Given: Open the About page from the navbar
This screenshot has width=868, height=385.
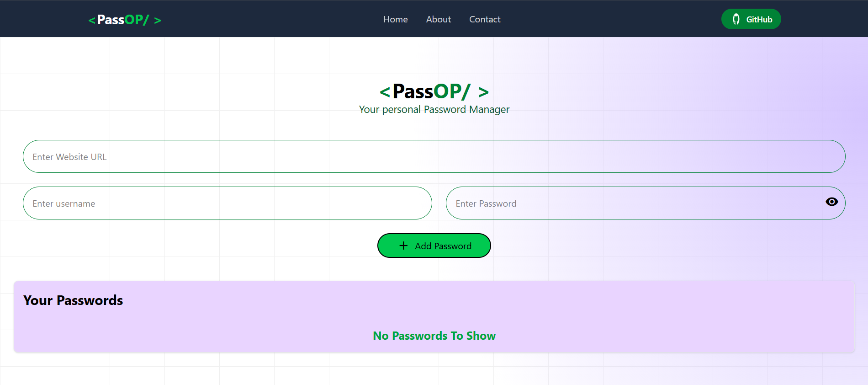Looking at the screenshot, I should (438, 19).
